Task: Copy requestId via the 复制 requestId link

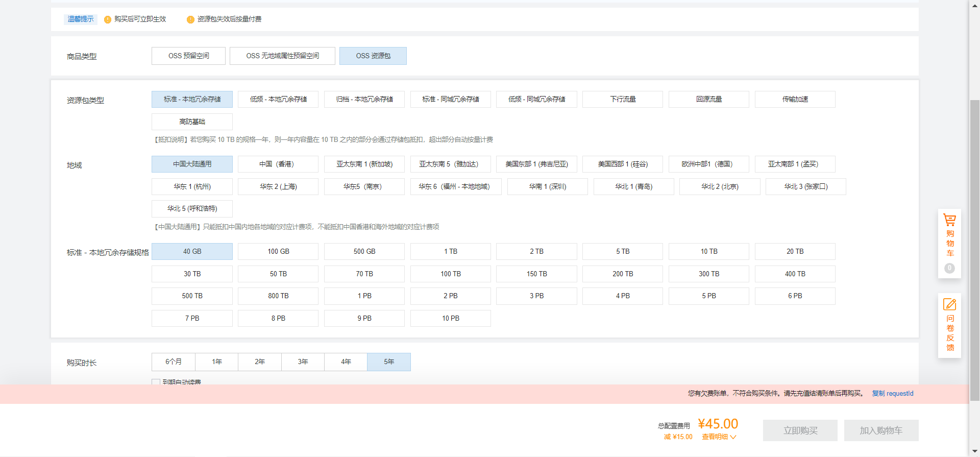Action: tap(892, 394)
